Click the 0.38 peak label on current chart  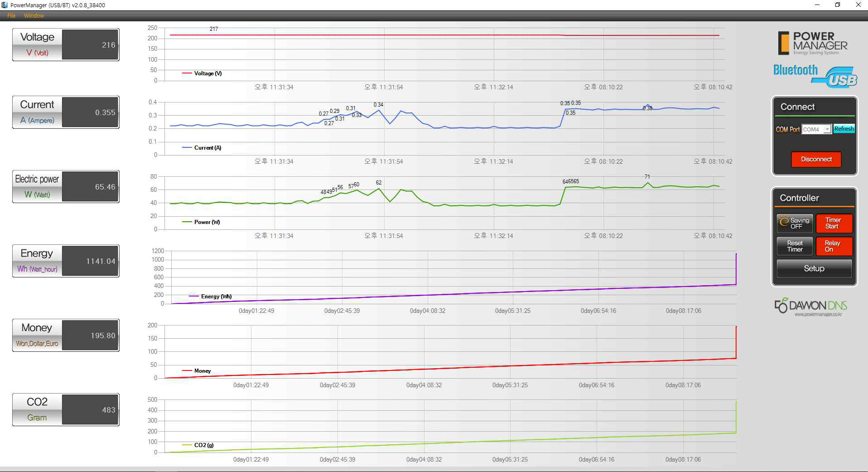(x=648, y=108)
